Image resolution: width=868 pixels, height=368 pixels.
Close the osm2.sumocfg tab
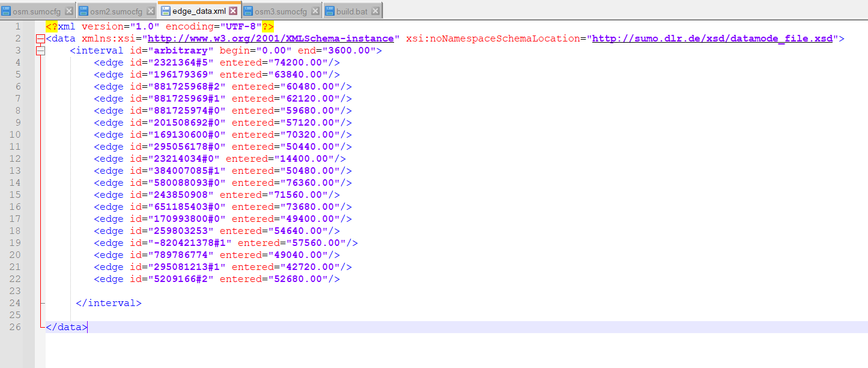coord(151,11)
